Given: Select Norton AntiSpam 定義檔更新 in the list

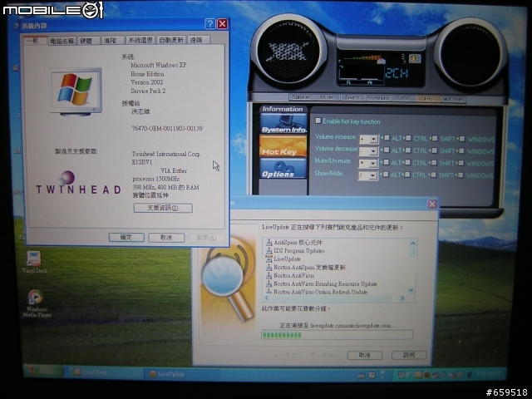Looking at the screenshot, I should point(309,268).
